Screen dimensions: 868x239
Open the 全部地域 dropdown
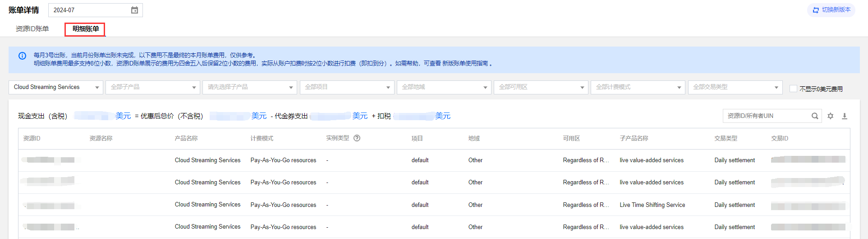[x=444, y=87]
